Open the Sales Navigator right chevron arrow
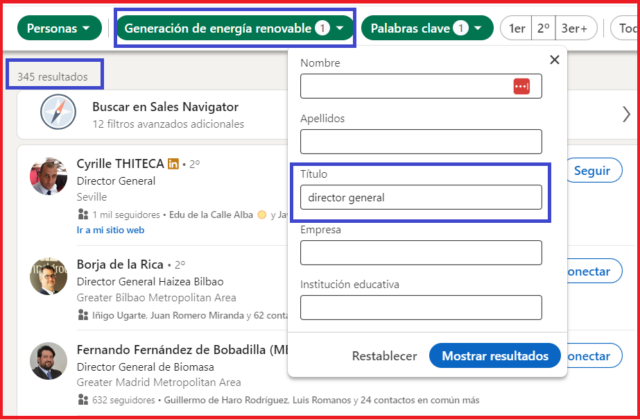Image resolution: width=640 pixels, height=420 pixels. click(x=626, y=114)
